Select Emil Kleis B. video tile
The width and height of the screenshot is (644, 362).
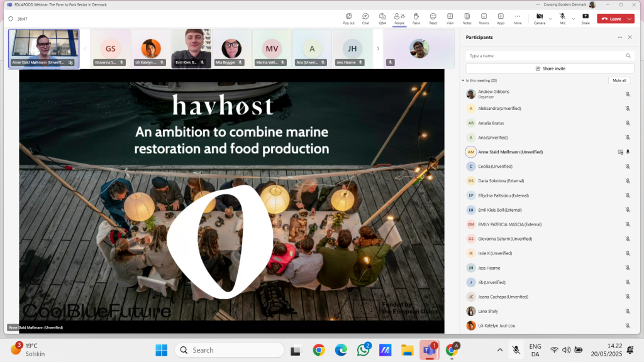click(x=191, y=48)
